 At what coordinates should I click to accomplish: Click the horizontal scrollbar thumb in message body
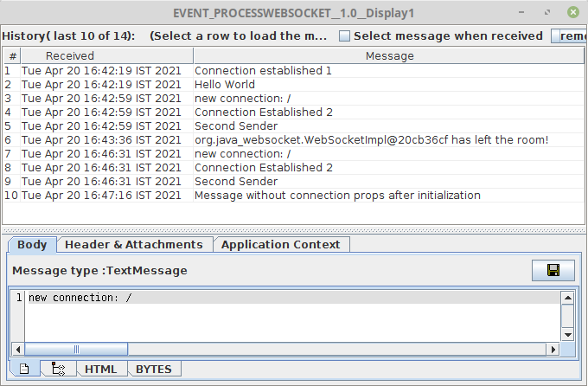point(76,350)
